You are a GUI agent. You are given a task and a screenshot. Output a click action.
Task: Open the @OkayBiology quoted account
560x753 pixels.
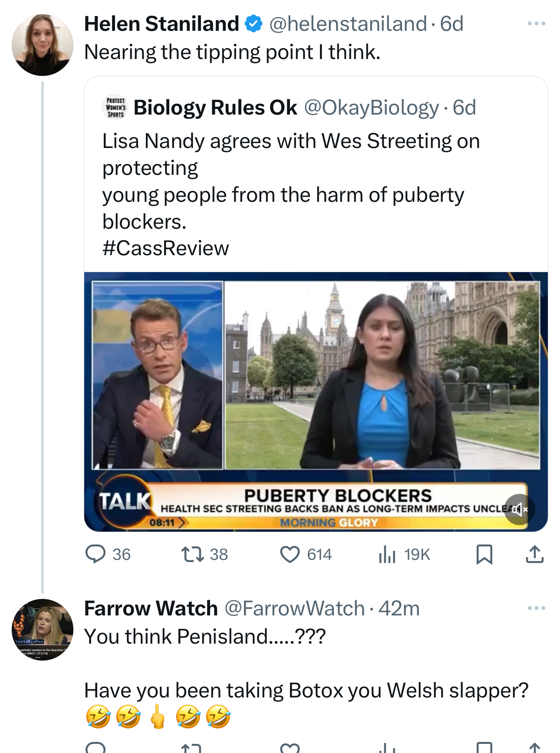pos(371,108)
